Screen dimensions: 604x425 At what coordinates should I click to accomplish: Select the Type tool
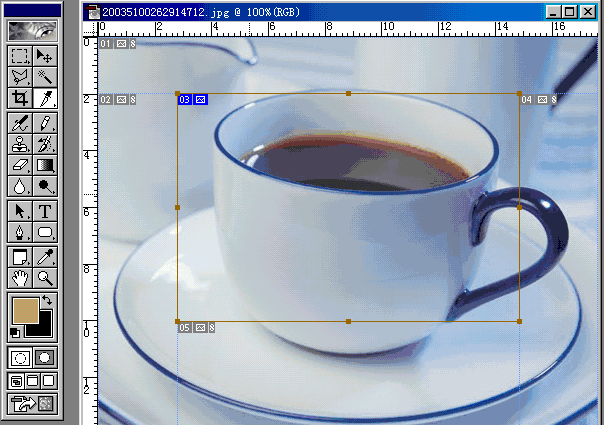point(45,211)
